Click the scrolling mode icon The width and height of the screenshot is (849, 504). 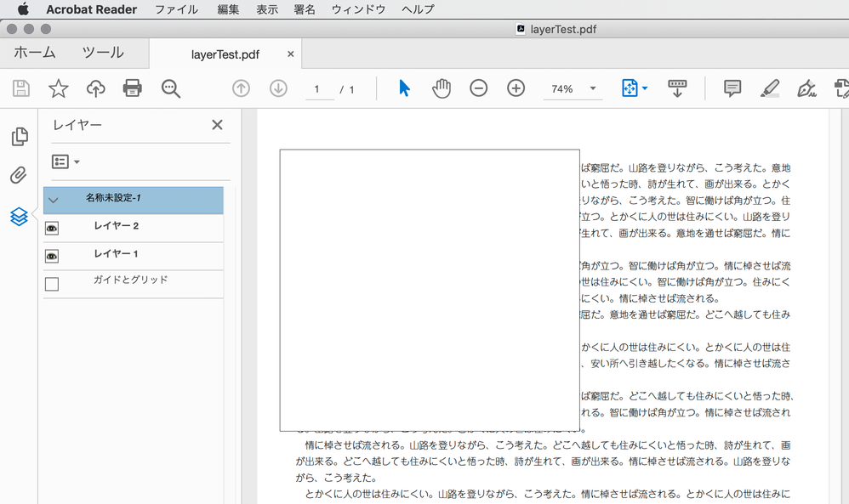point(677,88)
